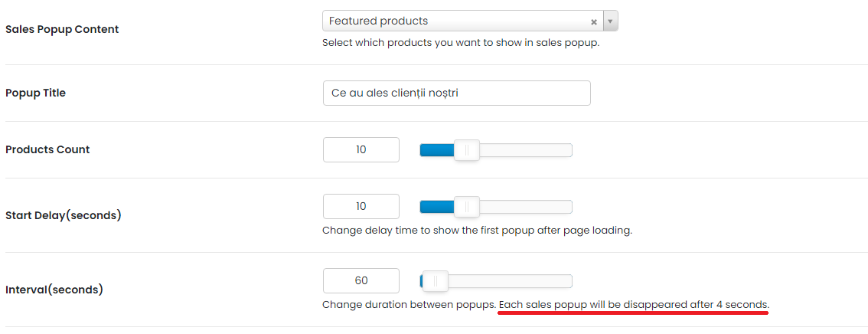Select the Interval seconds number field

pyautogui.click(x=361, y=281)
